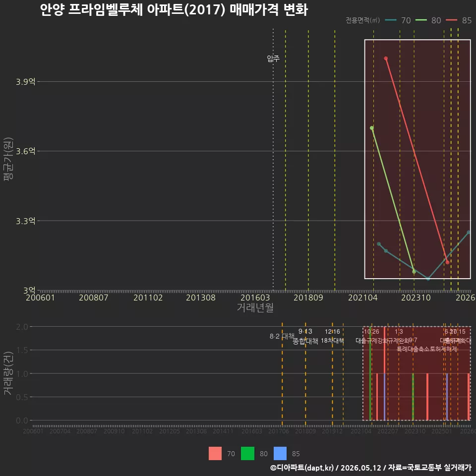
Task: Click the 1·3 policy annotation
Action: (399, 332)
